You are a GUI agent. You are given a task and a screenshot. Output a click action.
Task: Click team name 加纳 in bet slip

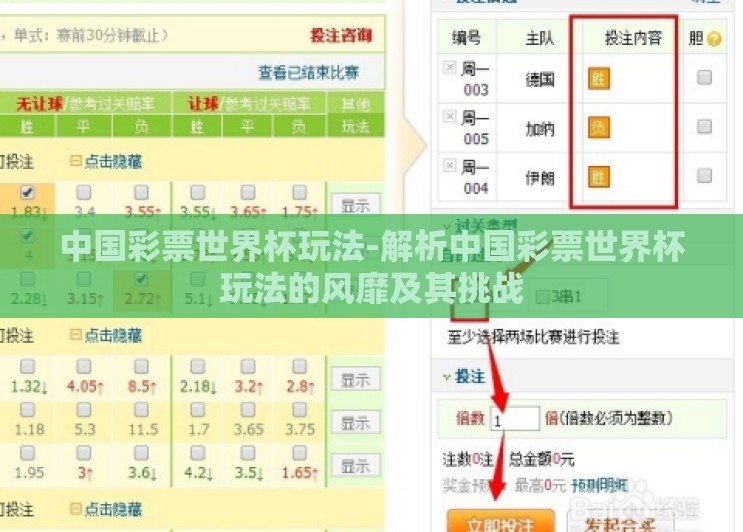(x=540, y=128)
